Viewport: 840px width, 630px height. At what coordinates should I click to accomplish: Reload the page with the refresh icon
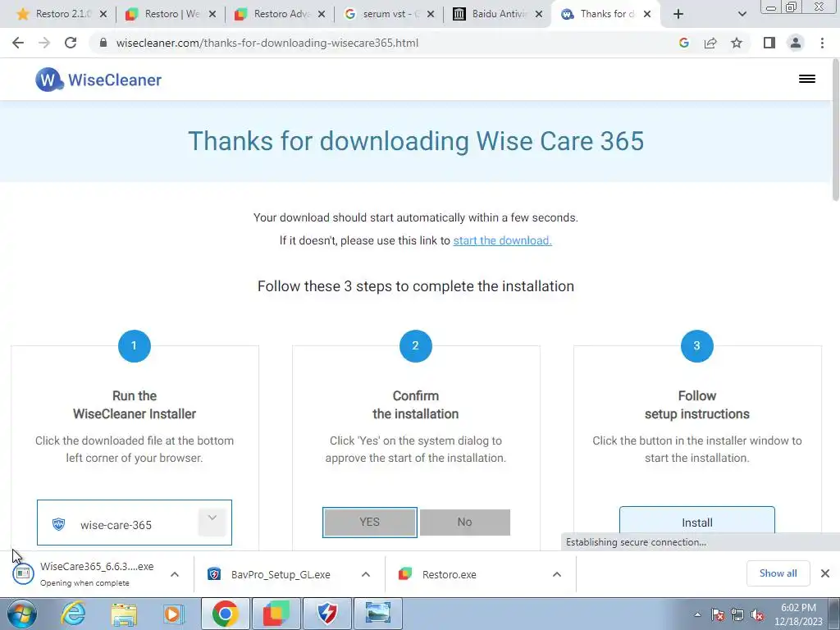71,43
